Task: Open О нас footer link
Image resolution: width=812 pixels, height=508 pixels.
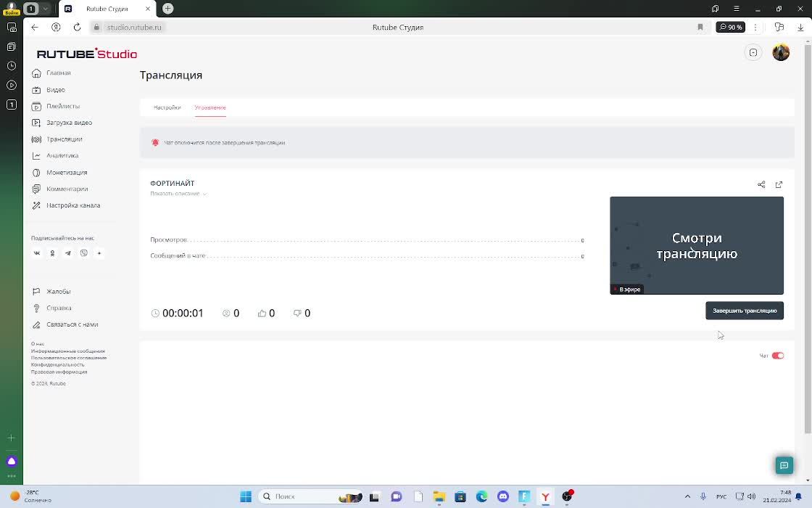Action: 37,344
